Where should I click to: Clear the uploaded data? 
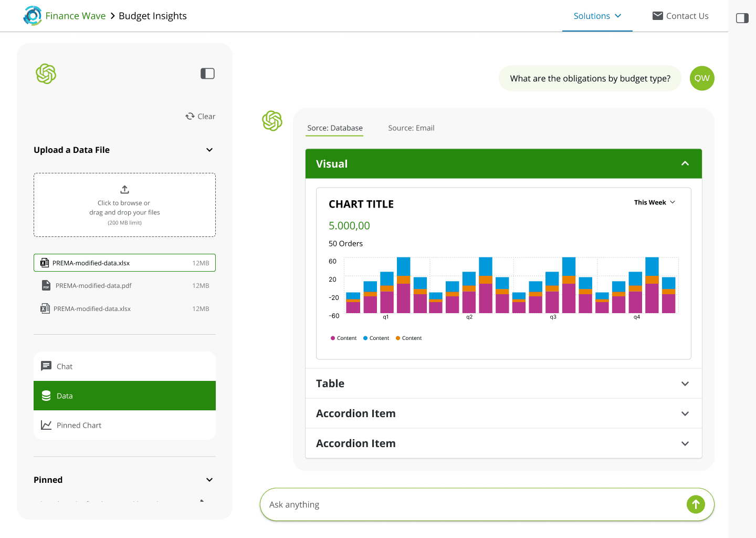200,116
